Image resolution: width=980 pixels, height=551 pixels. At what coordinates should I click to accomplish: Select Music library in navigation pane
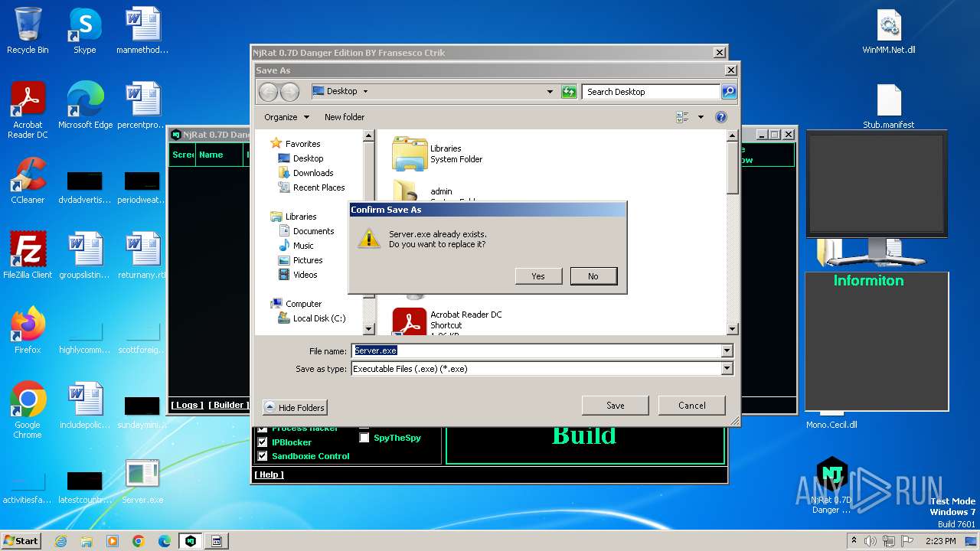[x=296, y=246]
